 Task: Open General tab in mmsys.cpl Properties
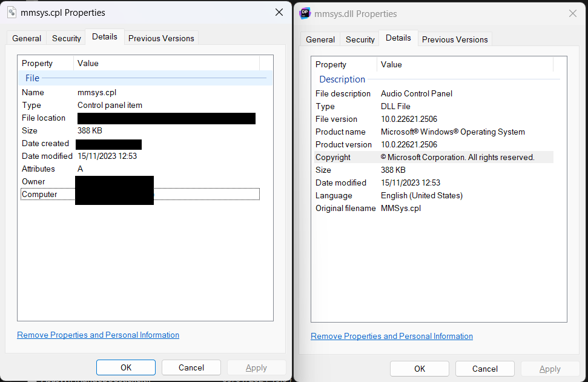[27, 38]
